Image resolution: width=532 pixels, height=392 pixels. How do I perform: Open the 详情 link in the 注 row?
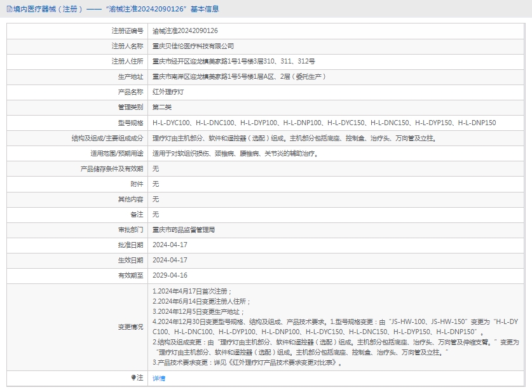pos(159,379)
